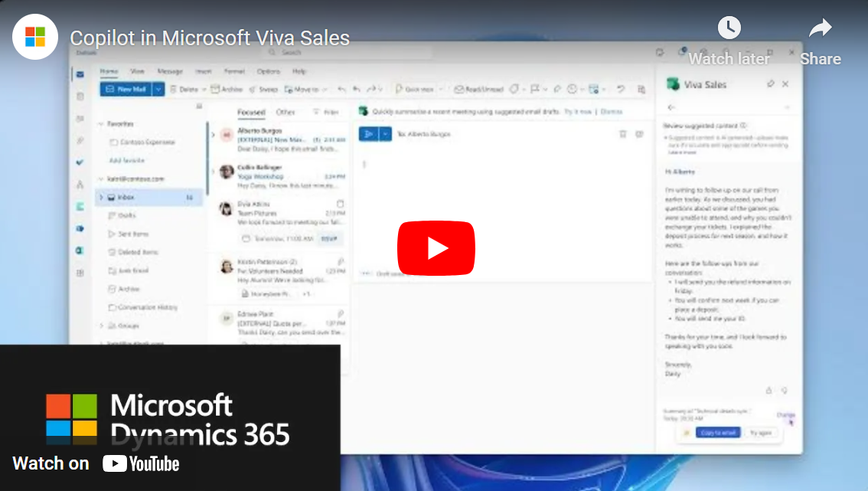Discard the draft with trash icon
This screenshot has height=491, width=868.
[x=622, y=134]
